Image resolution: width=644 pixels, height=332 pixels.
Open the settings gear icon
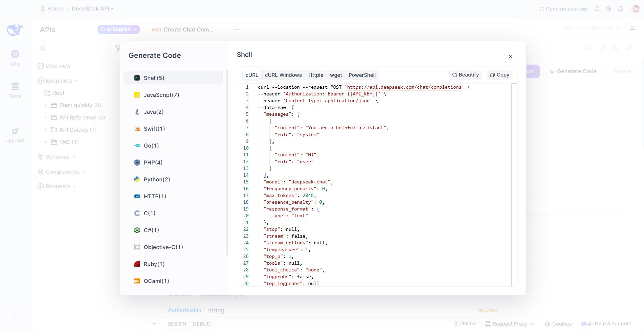pyautogui.click(x=609, y=9)
